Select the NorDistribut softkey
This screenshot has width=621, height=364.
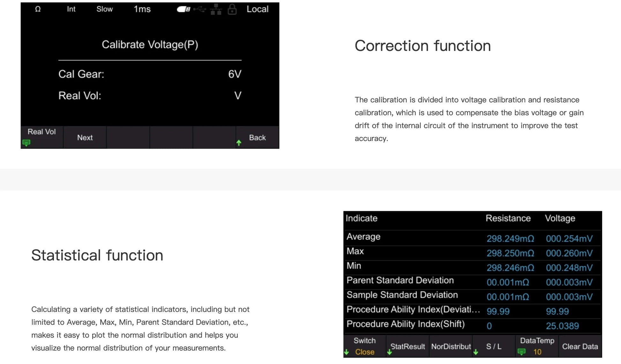[451, 346]
